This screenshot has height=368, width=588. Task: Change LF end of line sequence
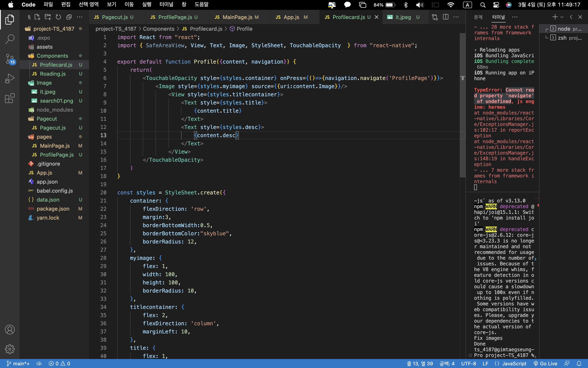coord(486,364)
